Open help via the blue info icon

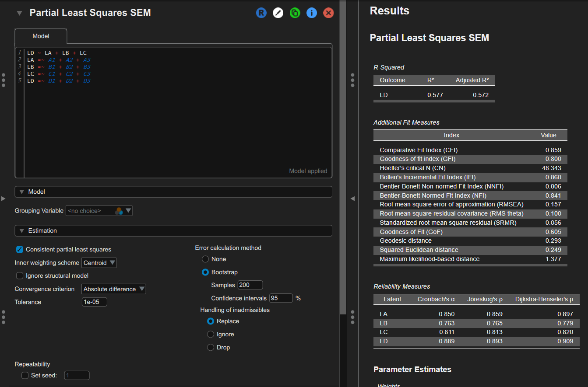311,13
